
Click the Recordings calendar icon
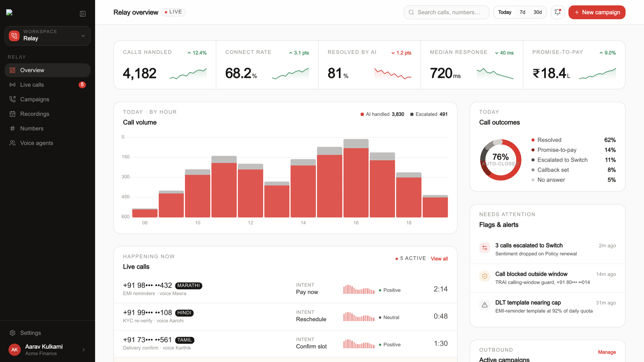point(12,114)
